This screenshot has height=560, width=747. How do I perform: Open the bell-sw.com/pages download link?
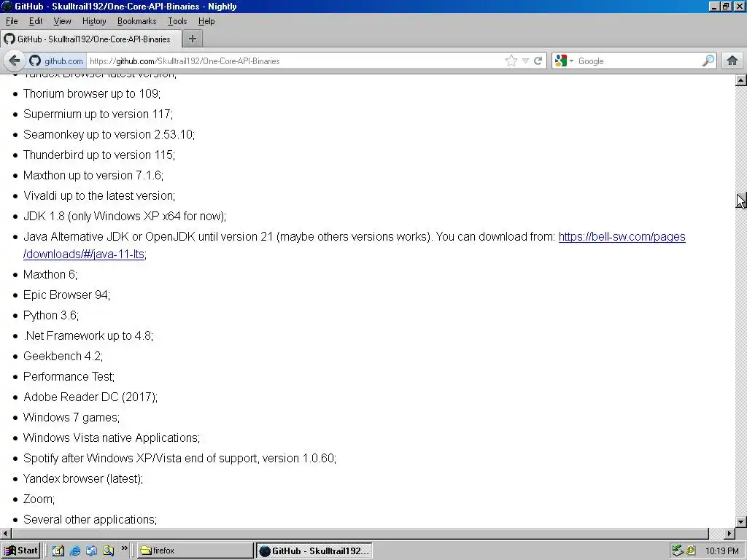click(x=622, y=237)
